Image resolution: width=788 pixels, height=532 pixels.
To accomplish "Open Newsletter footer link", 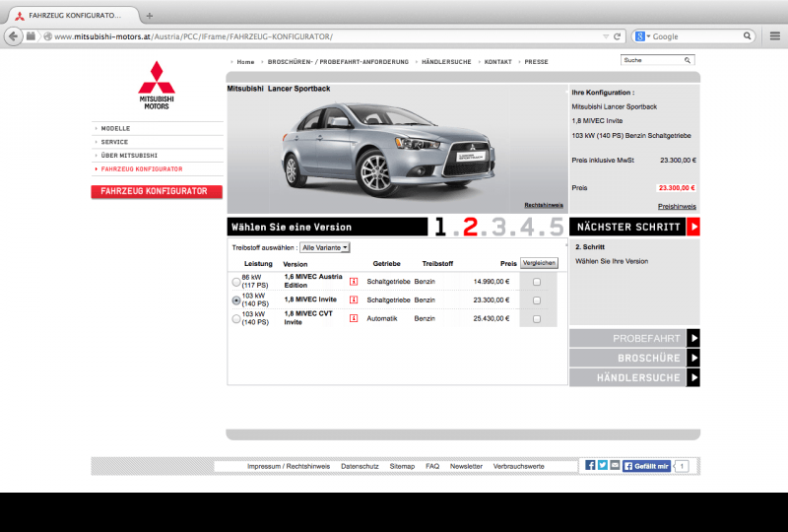I will pos(466,467).
